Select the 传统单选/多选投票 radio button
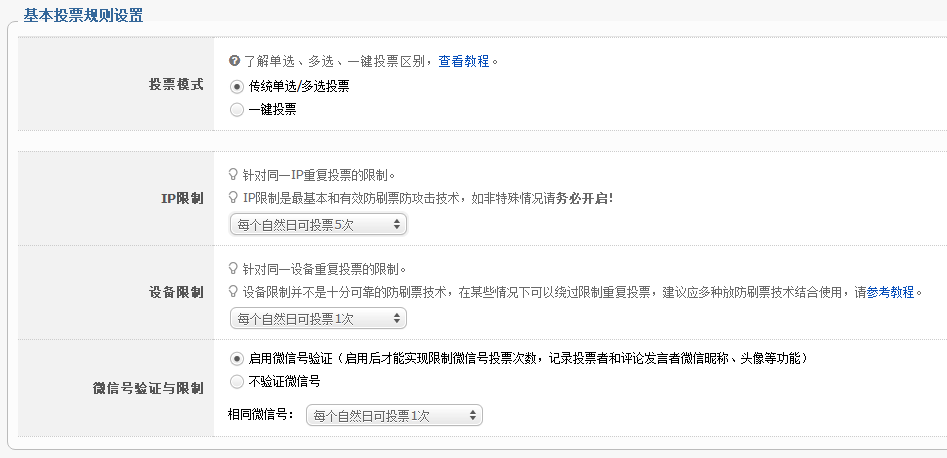Screen dimensions: 947x458 click(x=237, y=87)
